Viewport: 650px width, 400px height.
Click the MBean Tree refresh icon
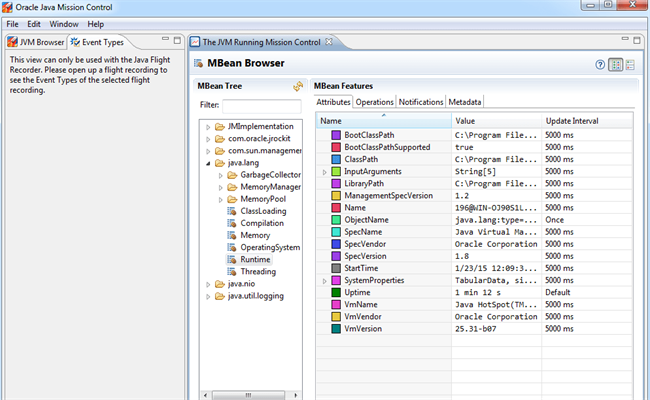coord(297,88)
